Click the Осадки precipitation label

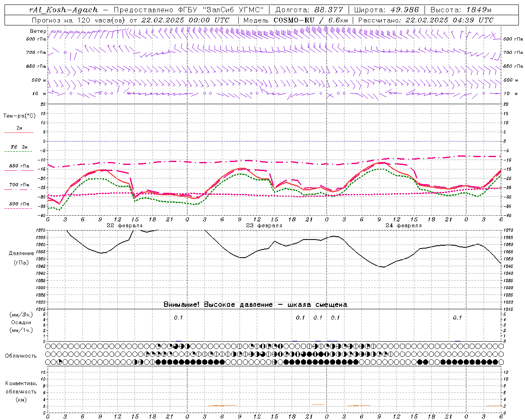click(21, 322)
